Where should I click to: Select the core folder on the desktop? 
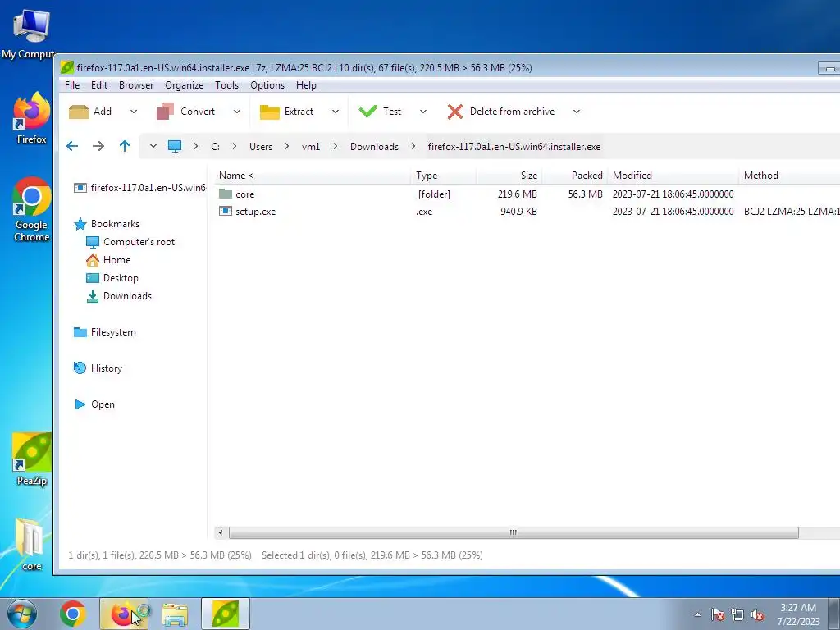pyautogui.click(x=32, y=545)
